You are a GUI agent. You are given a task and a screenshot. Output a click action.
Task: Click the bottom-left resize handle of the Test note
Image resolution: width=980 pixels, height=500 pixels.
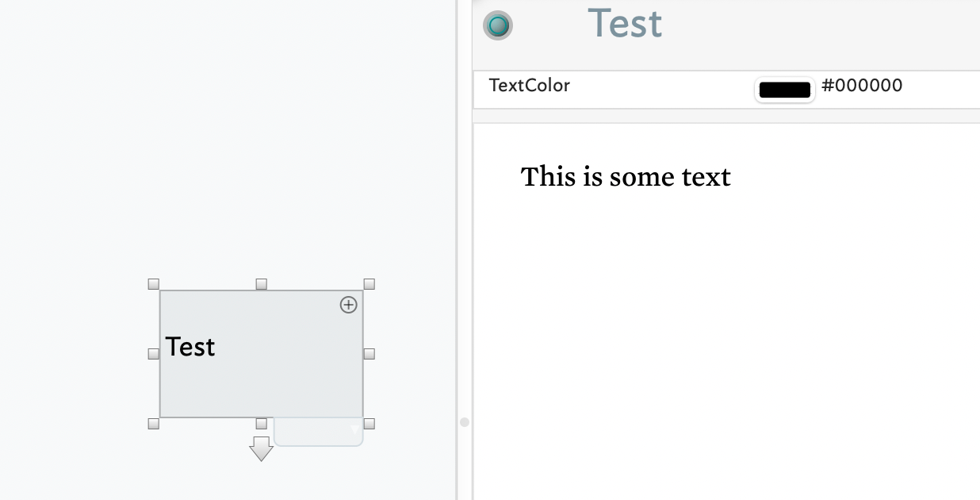[x=154, y=424]
